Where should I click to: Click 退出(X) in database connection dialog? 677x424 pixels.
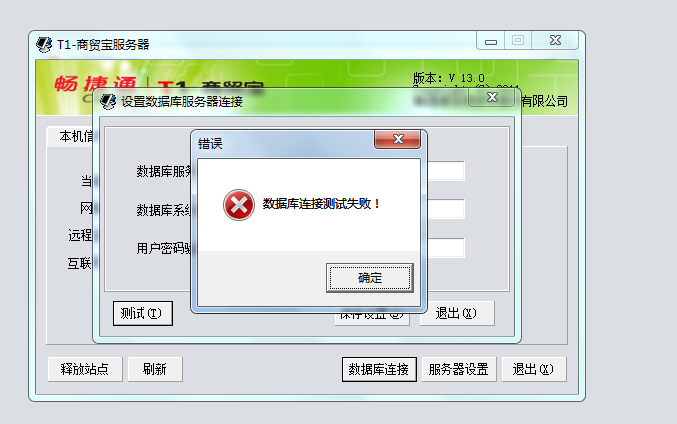pos(457,313)
